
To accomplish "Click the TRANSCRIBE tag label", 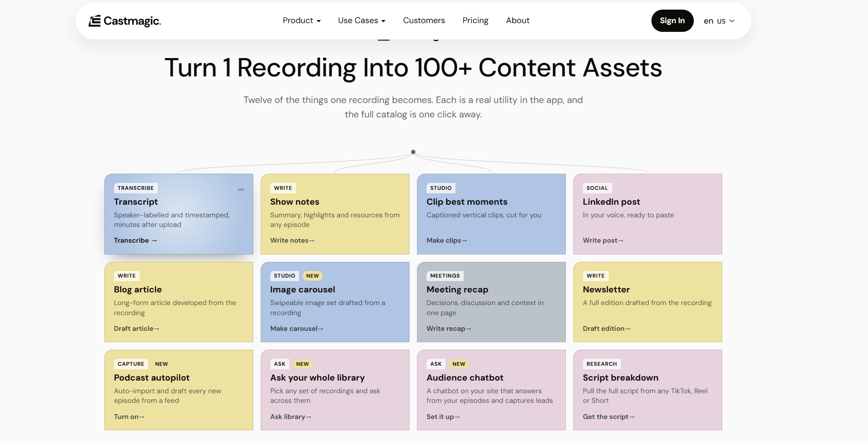I will click(x=136, y=188).
